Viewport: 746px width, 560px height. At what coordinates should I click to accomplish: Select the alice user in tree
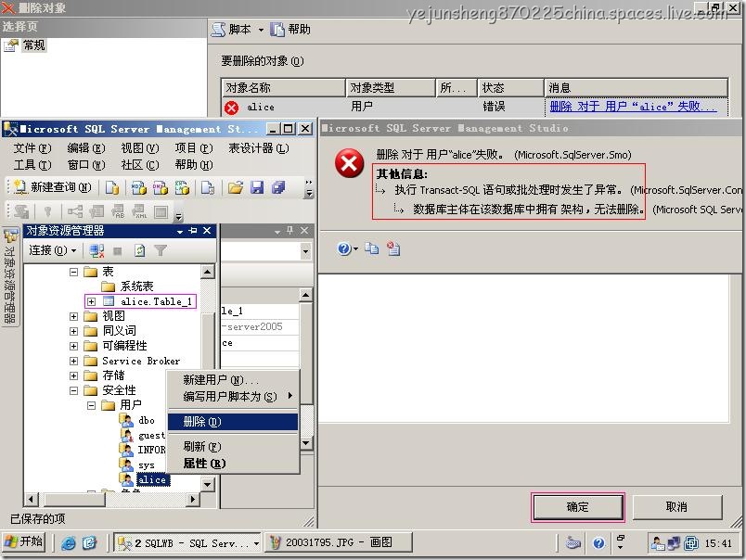(x=153, y=479)
